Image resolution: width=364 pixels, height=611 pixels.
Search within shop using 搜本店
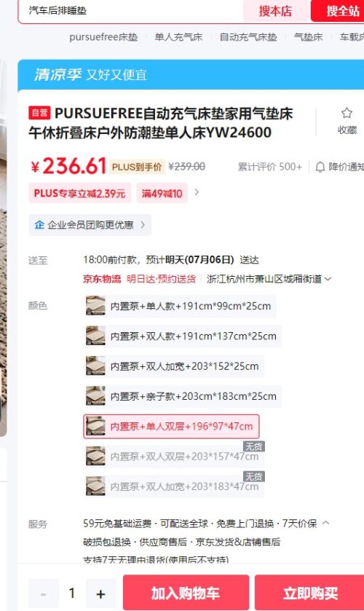pyautogui.click(x=277, y=11)
